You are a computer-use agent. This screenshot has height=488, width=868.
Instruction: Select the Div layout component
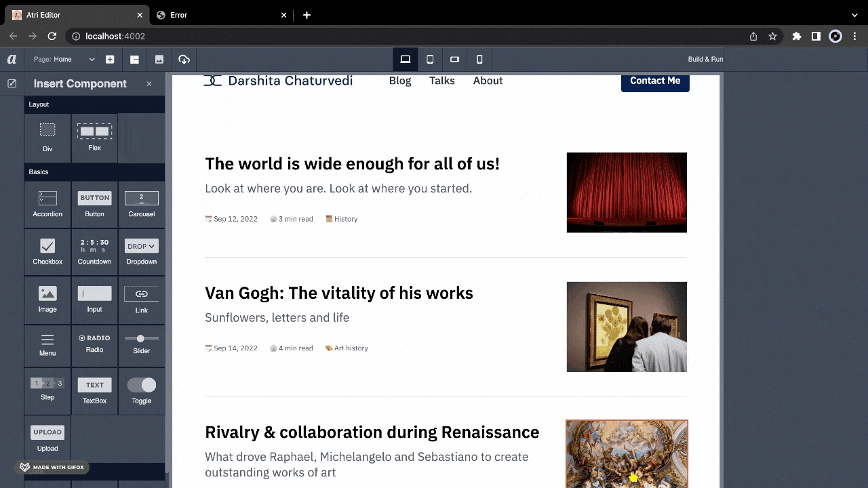(x=47, y=138)
